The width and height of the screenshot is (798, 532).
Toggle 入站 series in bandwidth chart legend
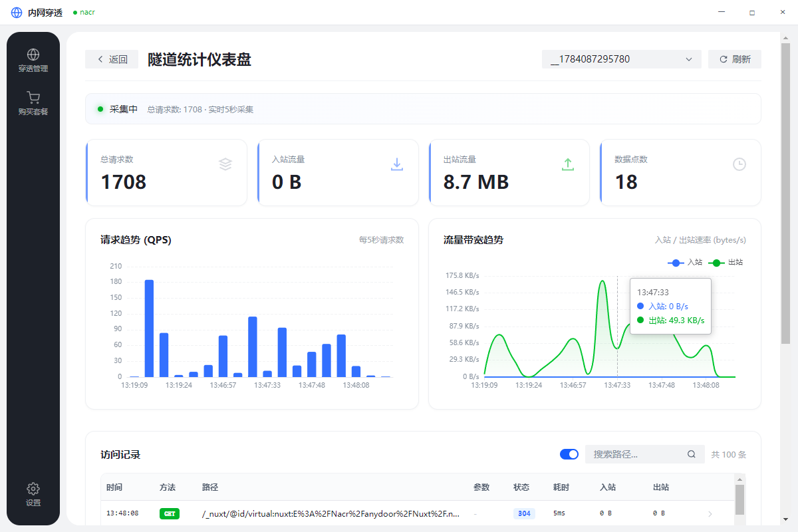pos(686,263)
